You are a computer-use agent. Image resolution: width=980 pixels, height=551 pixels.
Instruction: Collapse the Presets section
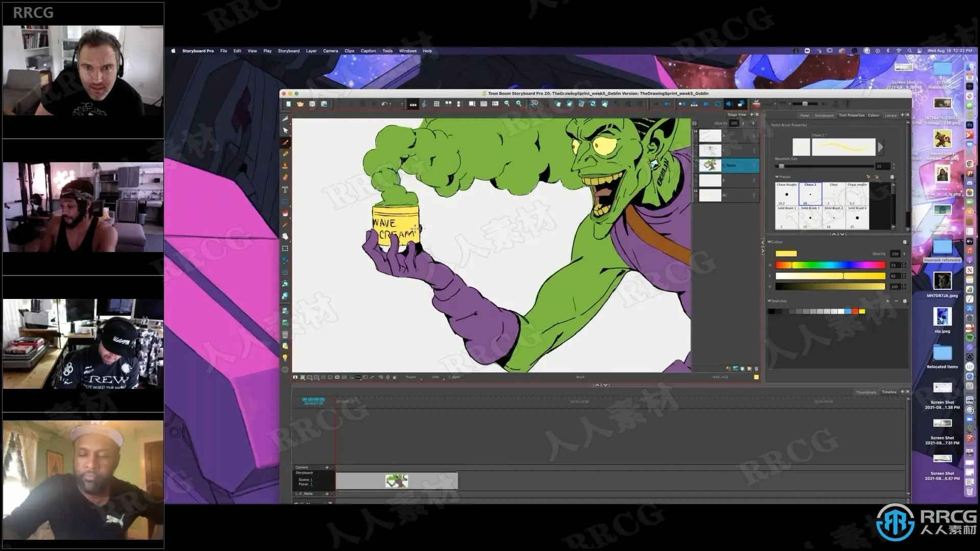pos(777,177)
